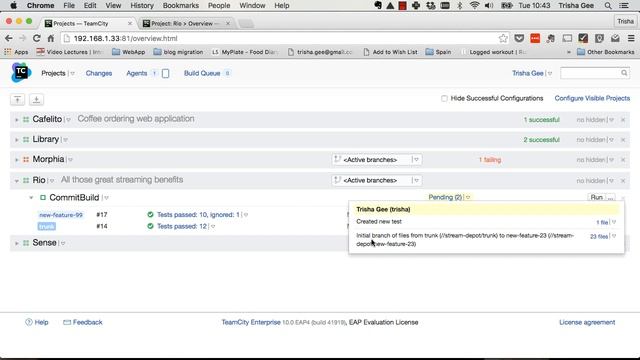Open the Build Queue link
Screen dimensions: 640x360
click(202, 73)
